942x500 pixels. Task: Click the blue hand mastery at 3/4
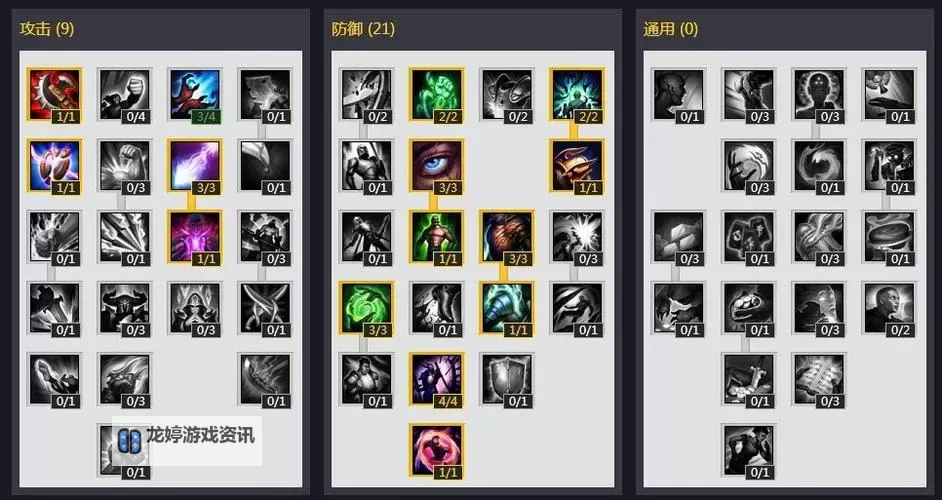(195, 96)
